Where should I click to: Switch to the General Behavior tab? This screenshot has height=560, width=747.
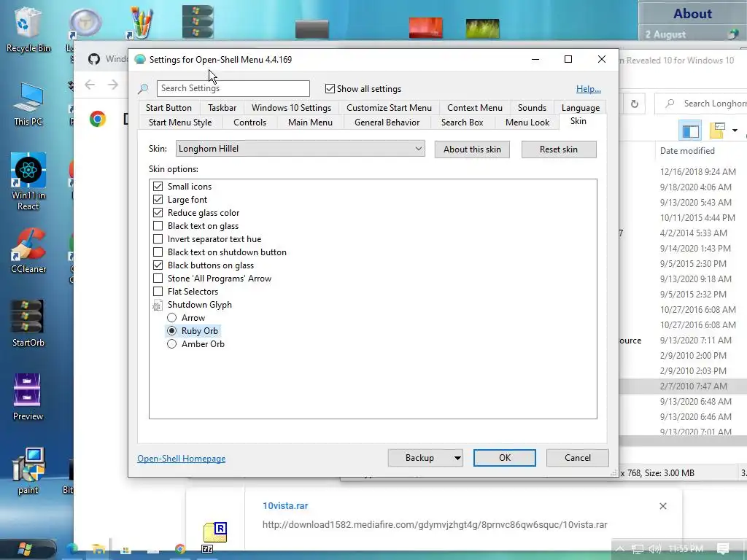pyautogui.click(x=387, y=122)
